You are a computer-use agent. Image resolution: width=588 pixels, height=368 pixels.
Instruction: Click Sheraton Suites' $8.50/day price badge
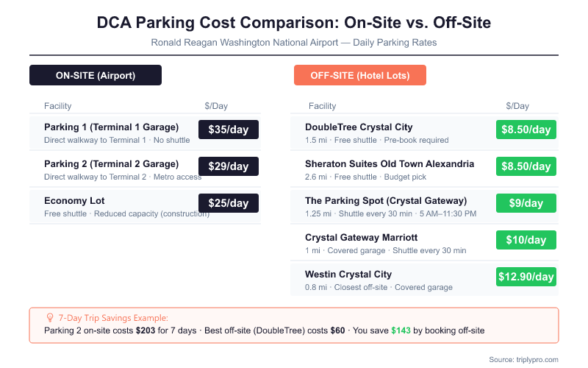[526, 166]
